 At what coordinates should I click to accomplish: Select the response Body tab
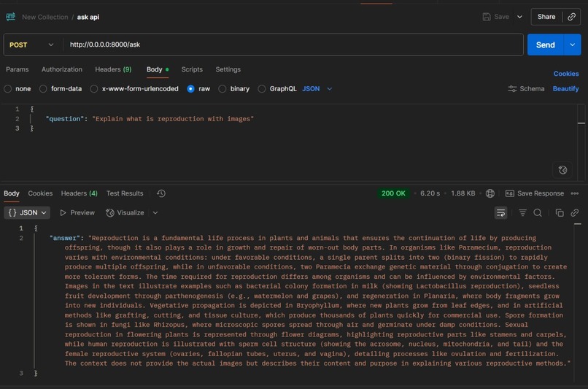[12, 193]
